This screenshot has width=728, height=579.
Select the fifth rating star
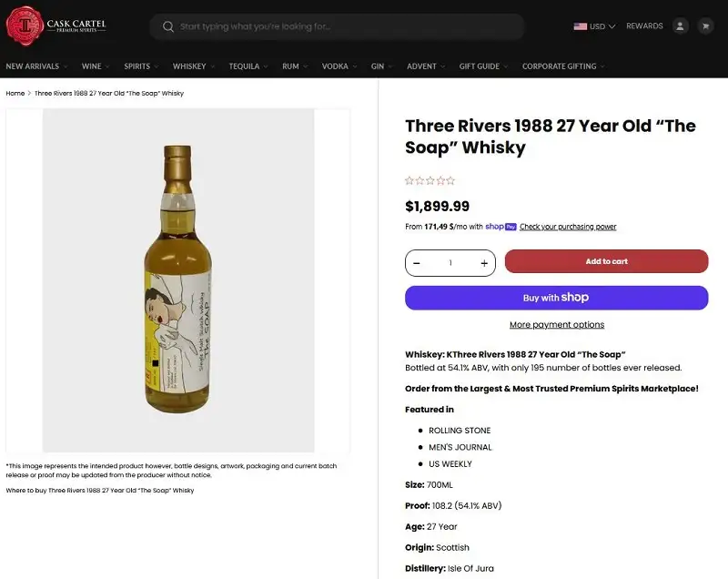[450, 180]
